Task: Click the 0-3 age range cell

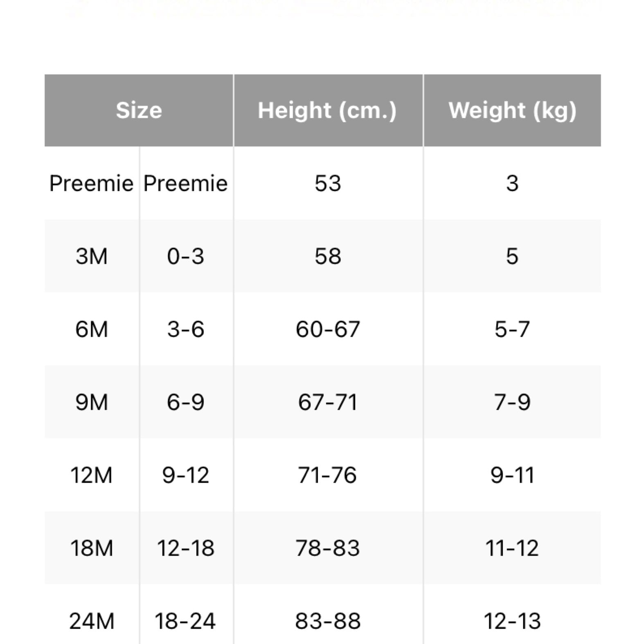Action: (x=185, y=257)
